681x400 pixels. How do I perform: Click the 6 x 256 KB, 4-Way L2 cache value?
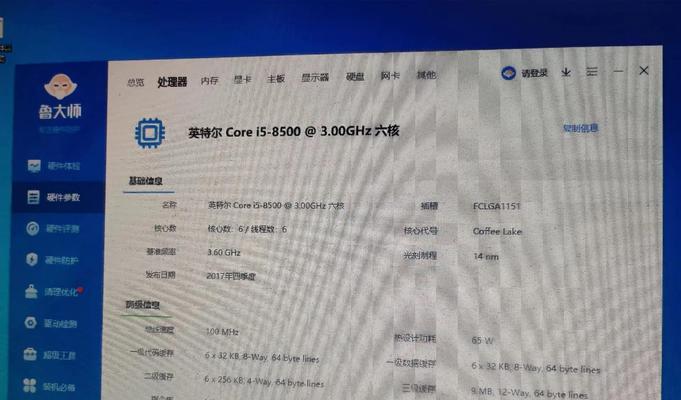coord(264,381)
